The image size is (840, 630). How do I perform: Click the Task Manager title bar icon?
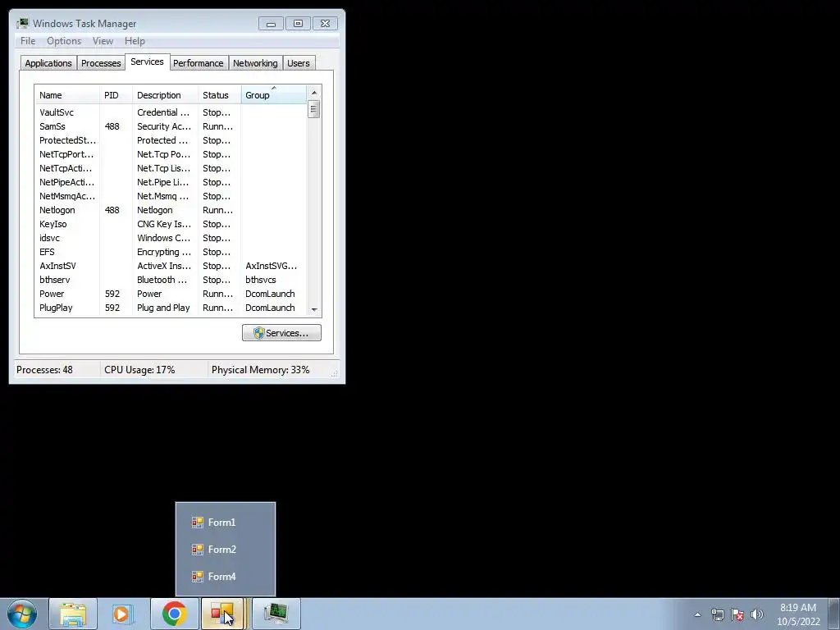point(22,24)
